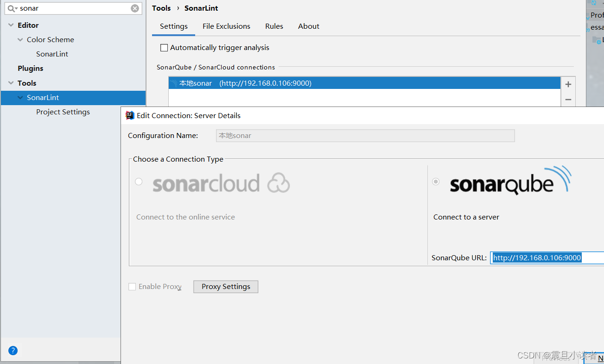Collapse the Color Scheme node
604x364 pixels.
[x=20, y=39]
